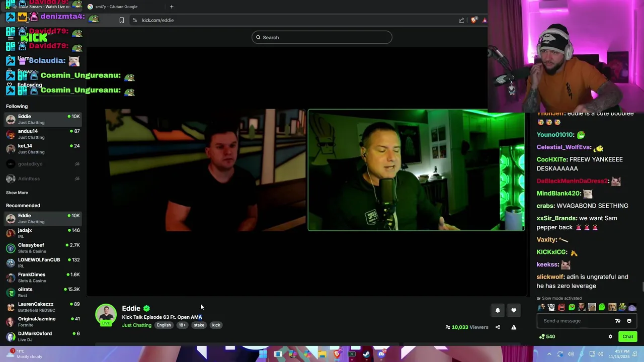Open LONEWOLFanCUB recommended channel

pos(43,262)
